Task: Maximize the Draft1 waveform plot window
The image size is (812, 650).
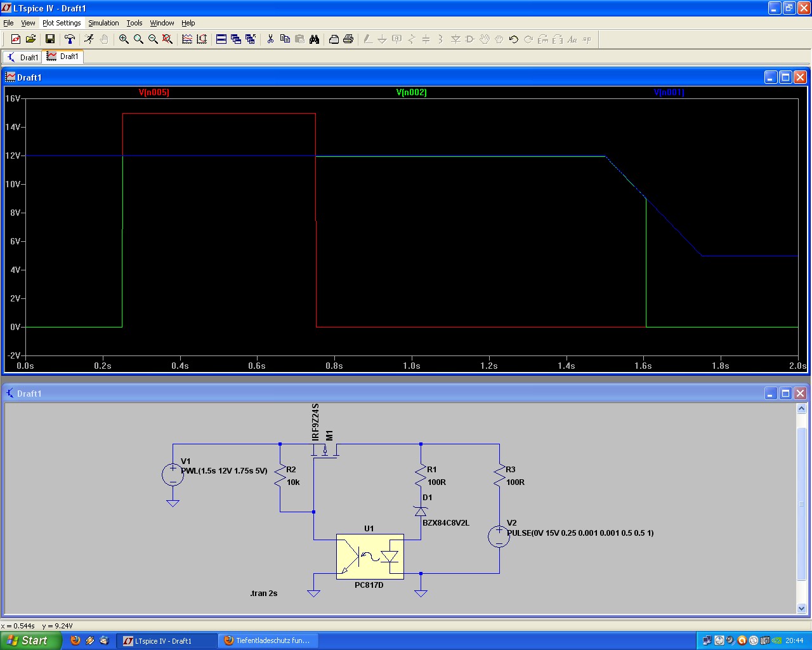Action: [785, 77]
